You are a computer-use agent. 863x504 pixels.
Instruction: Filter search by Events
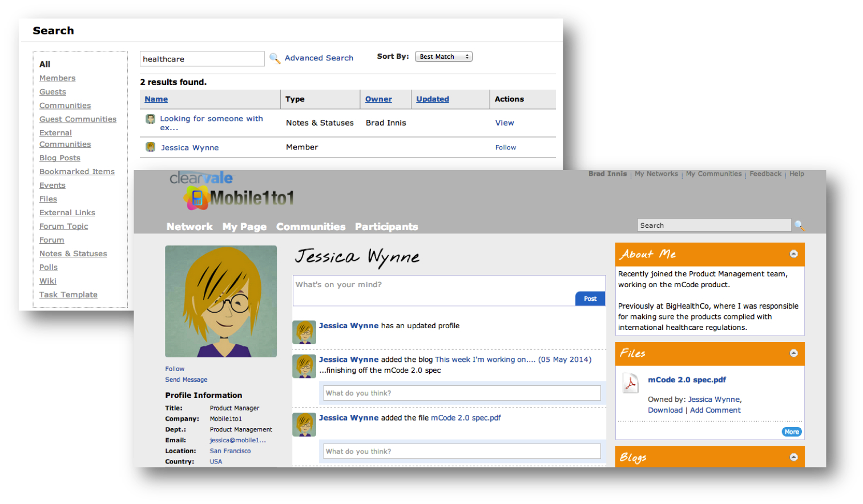click(x=53, y=186)
